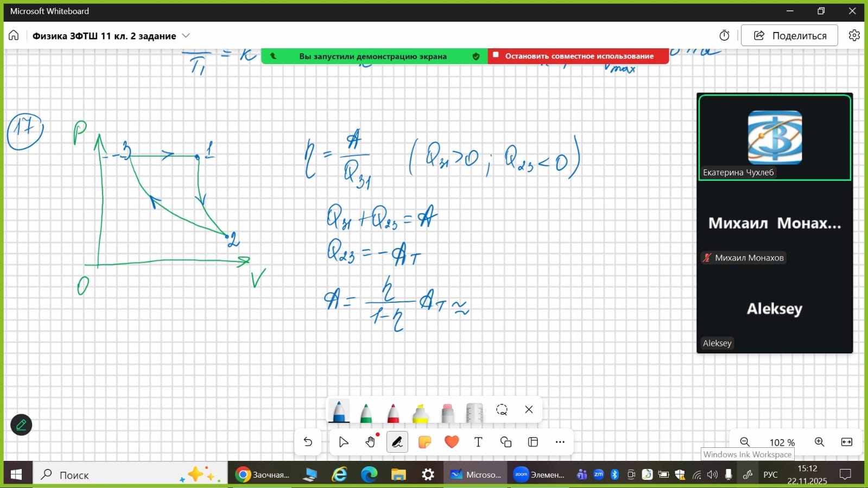Pick the ruler tool
Viewport: 868px width, 488px height.
[474, 413]
